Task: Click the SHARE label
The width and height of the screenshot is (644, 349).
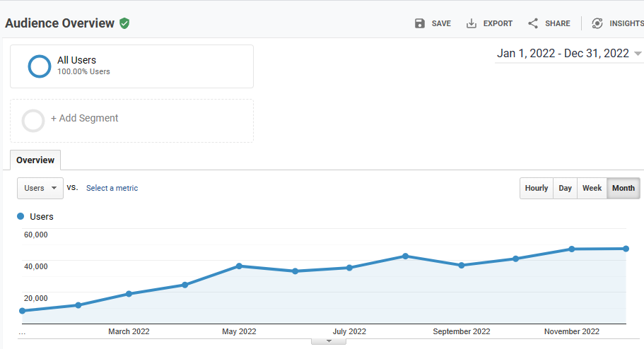Action: point(557,23)
